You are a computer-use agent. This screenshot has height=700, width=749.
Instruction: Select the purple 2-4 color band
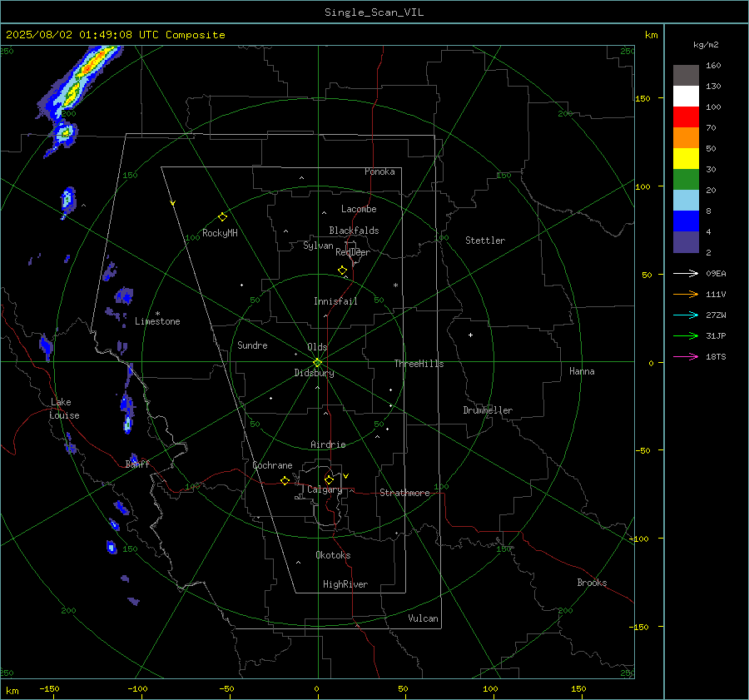click(686, 241)
